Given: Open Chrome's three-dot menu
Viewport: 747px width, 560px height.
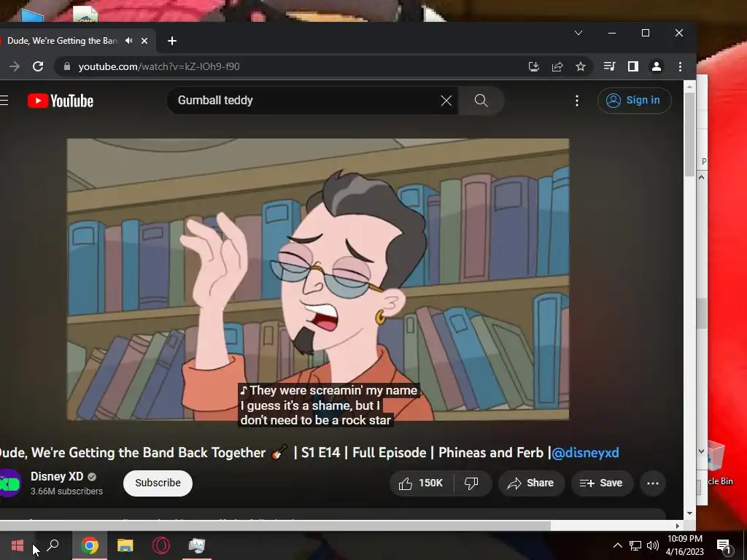Looking at the screenshot, I should [x=680, y=66].
